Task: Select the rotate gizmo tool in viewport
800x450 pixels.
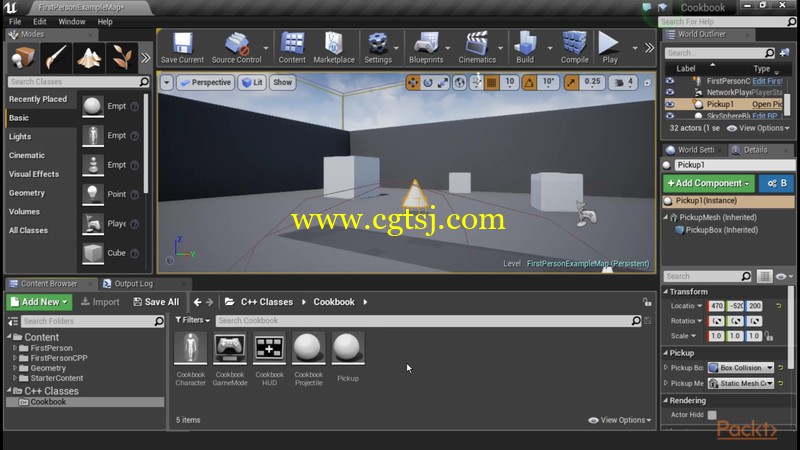Action: pos(428,82)
